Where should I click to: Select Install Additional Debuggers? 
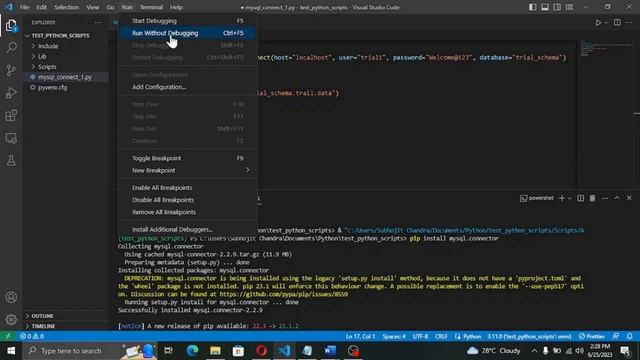point(188,229)
